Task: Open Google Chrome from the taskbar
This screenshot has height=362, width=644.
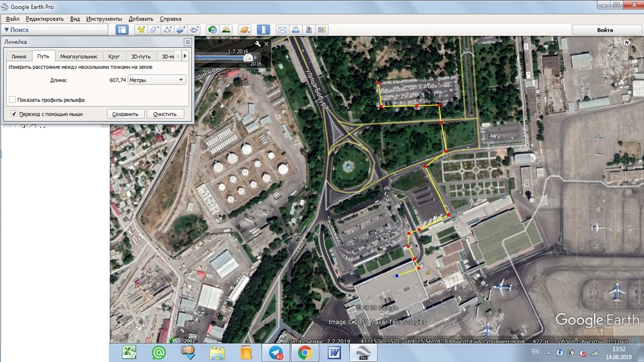Action: 305,352
